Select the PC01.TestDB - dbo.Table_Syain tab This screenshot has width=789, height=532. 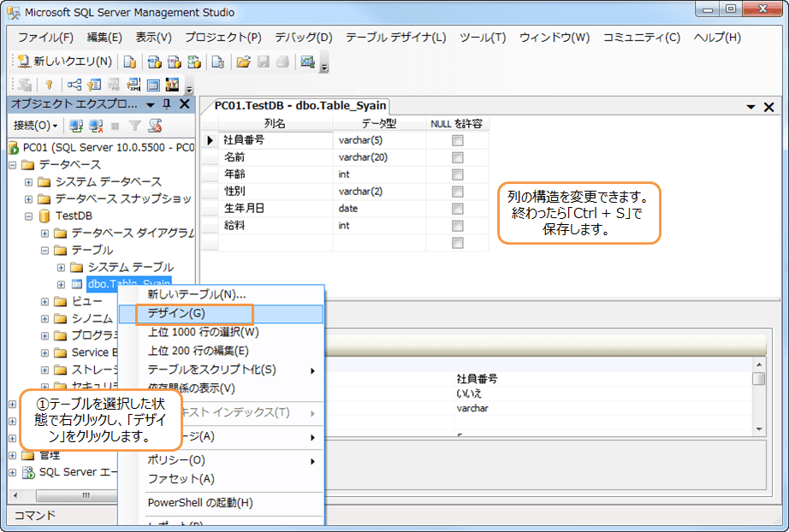pyautogui.click(x=300, y=105)
